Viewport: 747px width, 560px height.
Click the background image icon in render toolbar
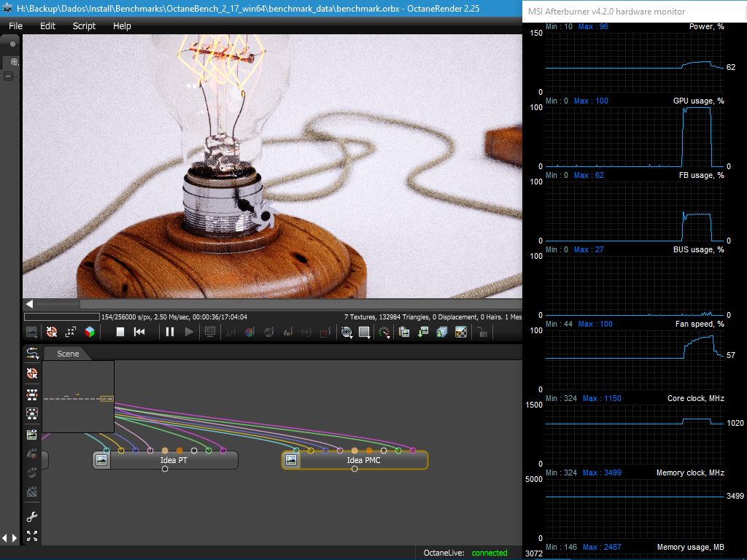pyautogui.click(x=31, y=332)
